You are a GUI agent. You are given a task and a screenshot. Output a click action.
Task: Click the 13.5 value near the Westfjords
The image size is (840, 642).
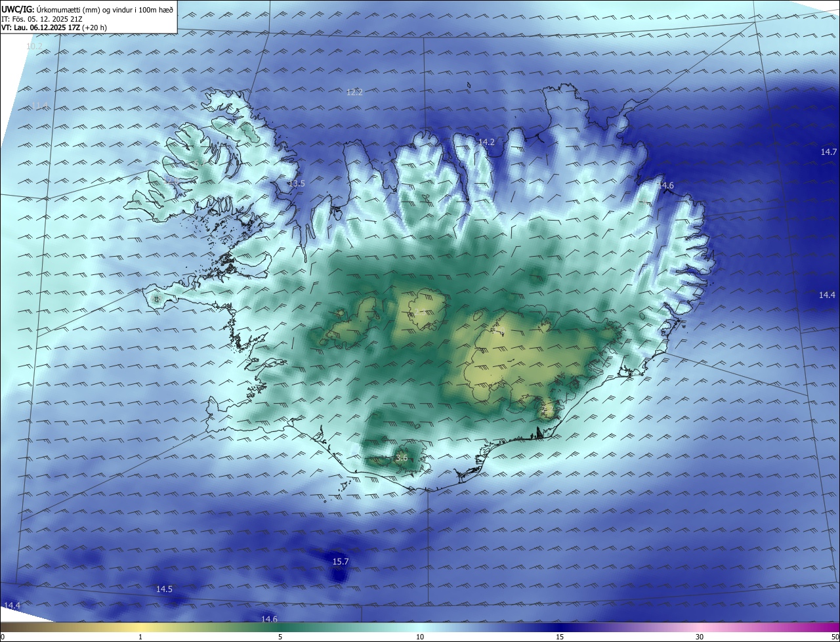click(297, 183)
